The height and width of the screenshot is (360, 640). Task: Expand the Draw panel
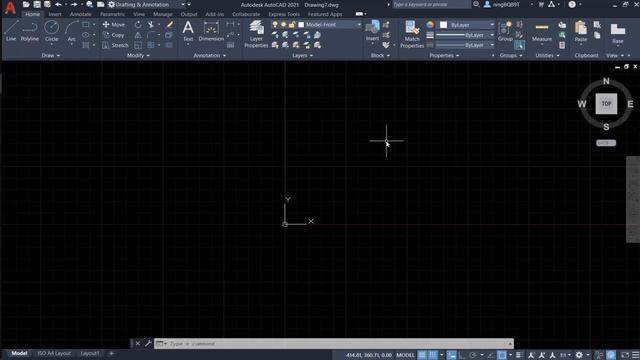pos(51,56)
